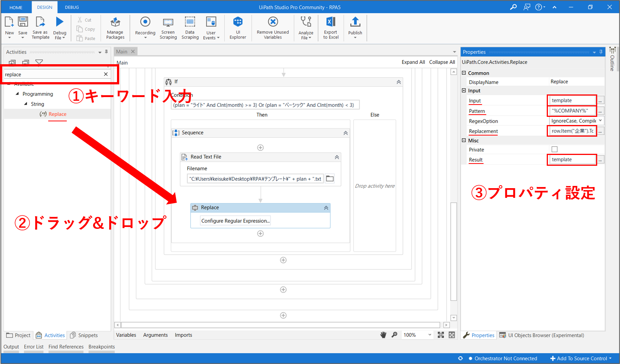620x364 pixels.
Task: Open the UI Explorer tool
Action: click(238, 27)
